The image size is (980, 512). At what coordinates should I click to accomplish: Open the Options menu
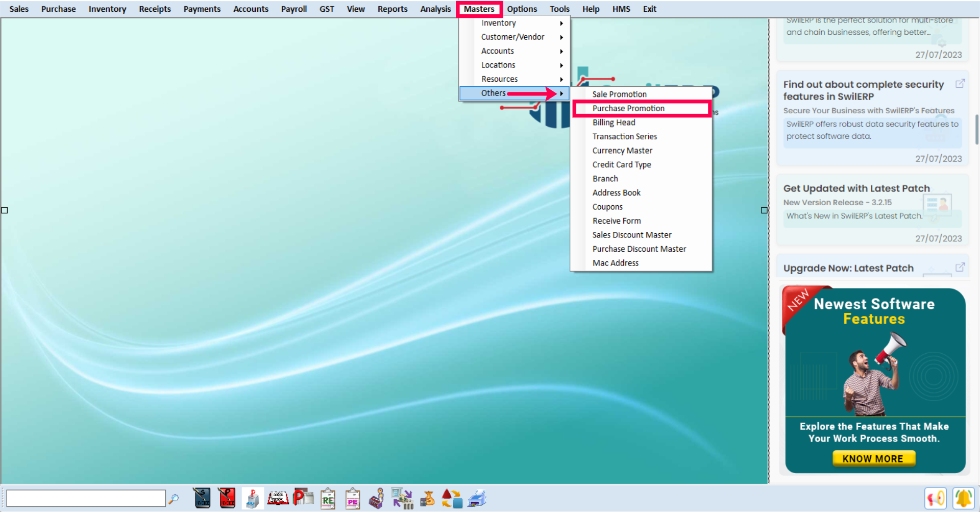522,9
